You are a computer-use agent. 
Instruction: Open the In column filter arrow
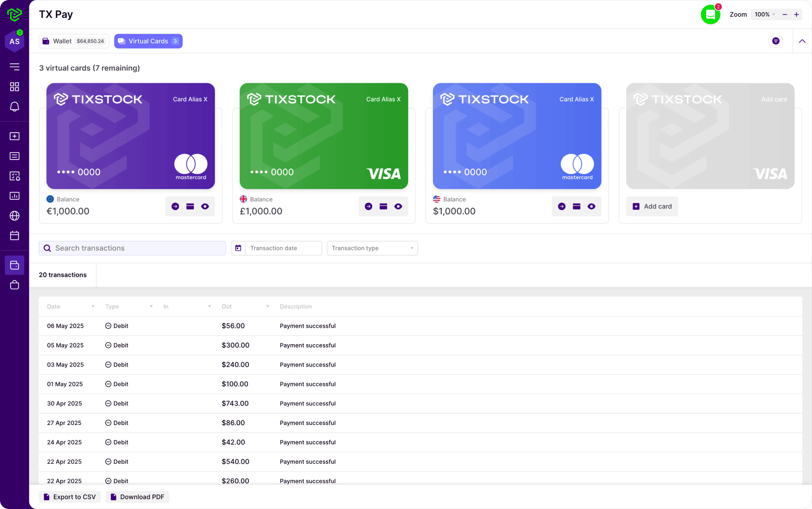point(209,306)
